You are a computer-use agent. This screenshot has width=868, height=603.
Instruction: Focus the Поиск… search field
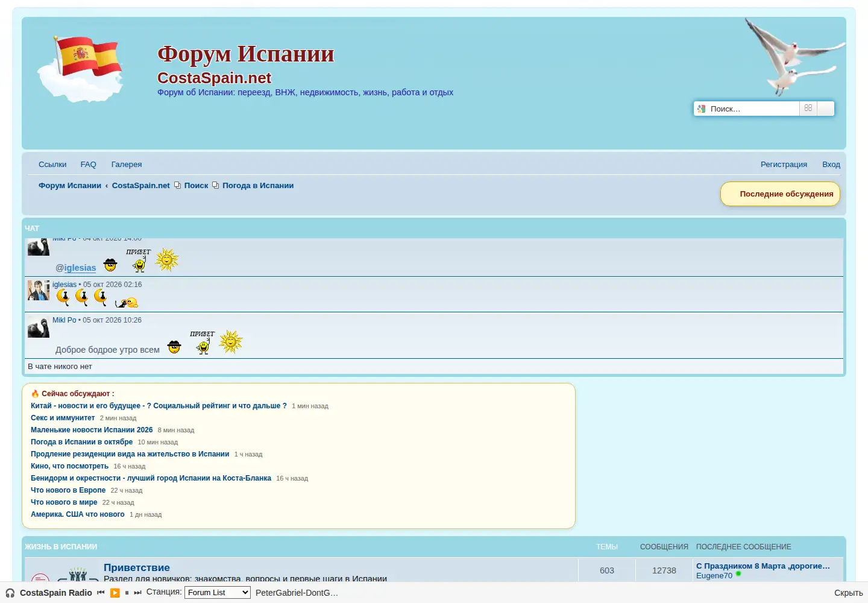point(752,109)
